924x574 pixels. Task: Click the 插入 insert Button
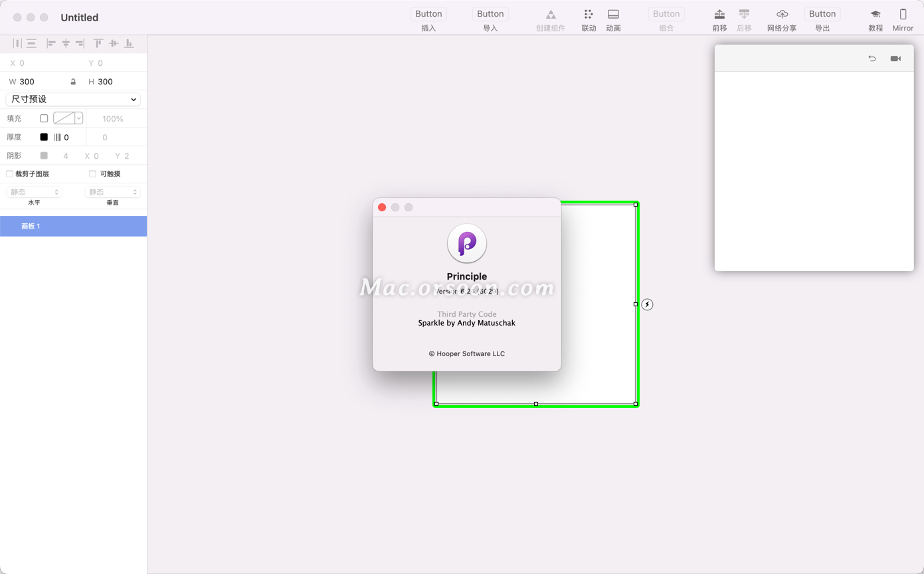pyautogui.click(x=428, y=14)
